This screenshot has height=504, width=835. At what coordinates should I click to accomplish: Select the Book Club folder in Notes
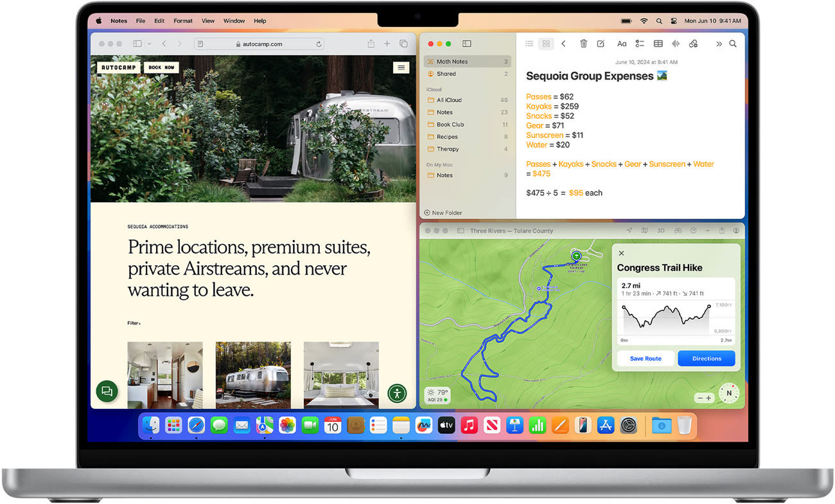tap(450, 125)
